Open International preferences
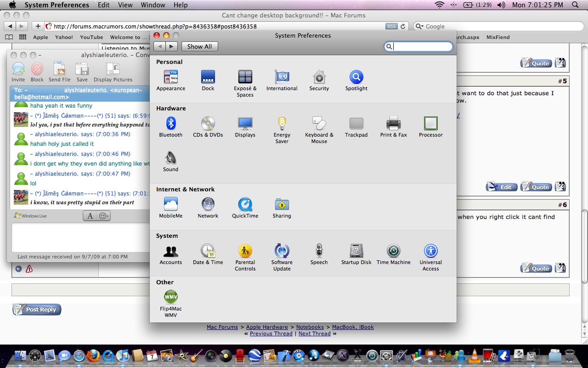 [282, 81]
